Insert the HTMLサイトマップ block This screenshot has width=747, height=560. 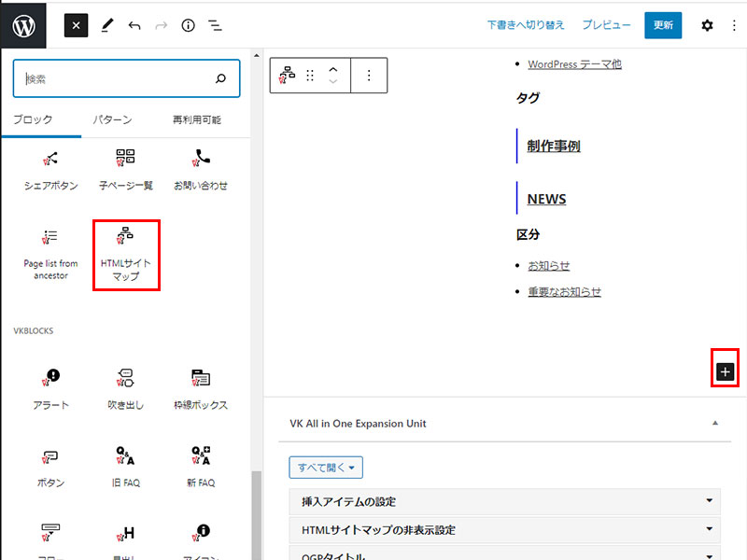pos(126,254)
